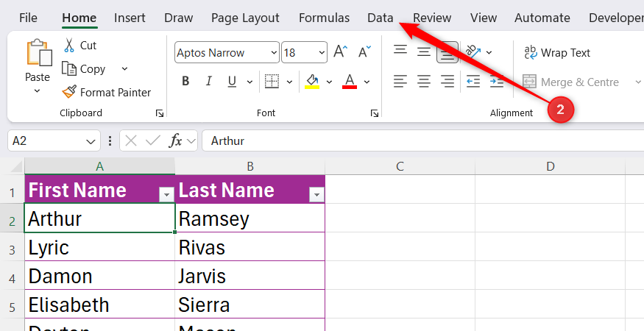644x331 pixels.
Task: Switch to the Data tab
Action: (x=380, y=18)
